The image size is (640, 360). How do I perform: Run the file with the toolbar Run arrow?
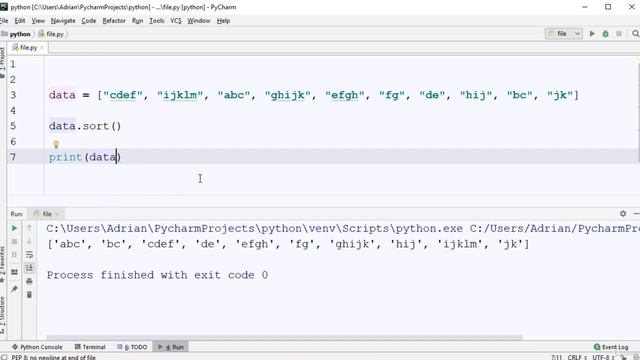coord(592,34)
